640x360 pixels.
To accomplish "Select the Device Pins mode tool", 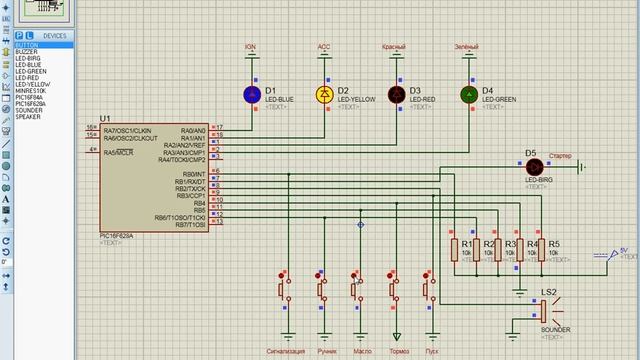I will 6,76.
